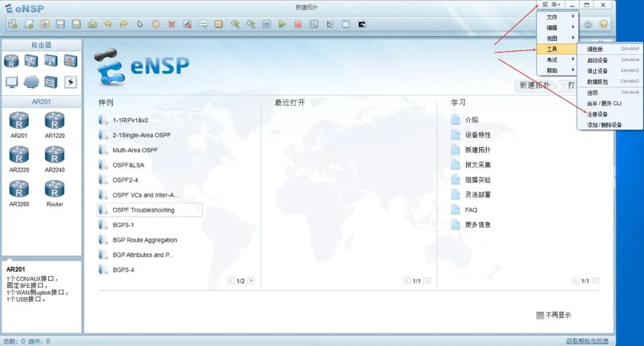Expand the 帮助 submenu
644x346 pixels.
click(558, 70)
